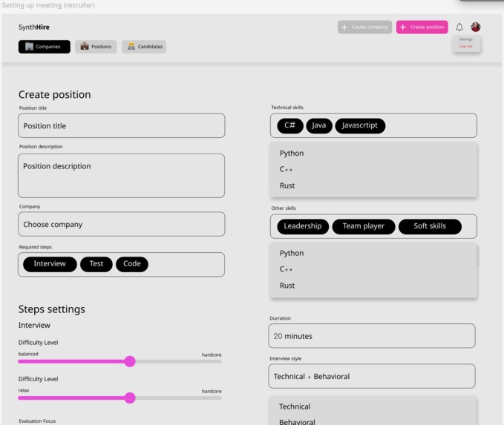The image size is (504, 425).
Task: Click the C# technical skill chip
Action: tap(290, 125)
